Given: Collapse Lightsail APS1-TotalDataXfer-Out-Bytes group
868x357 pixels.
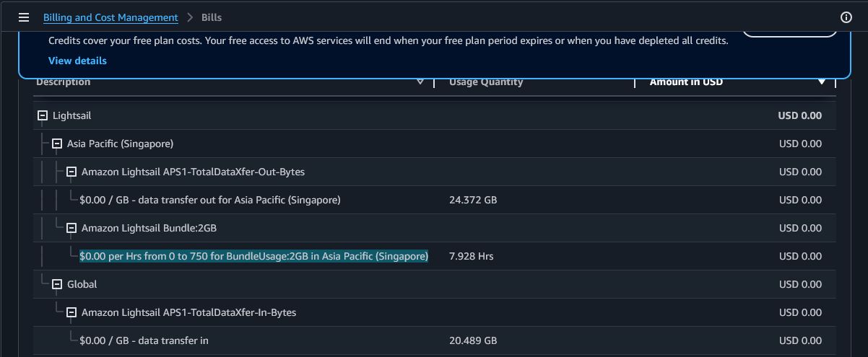Looking at the screenshot, I should pos(71,172).
